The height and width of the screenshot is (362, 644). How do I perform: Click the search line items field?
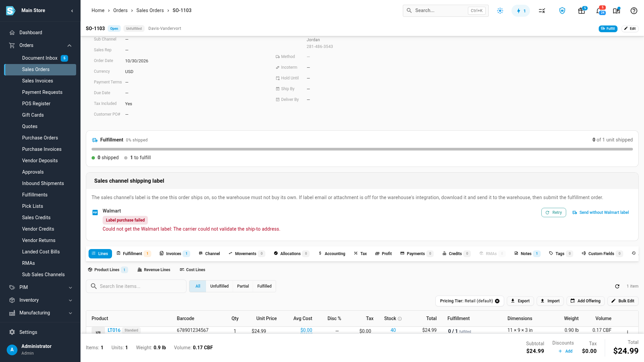click(136, 286)
